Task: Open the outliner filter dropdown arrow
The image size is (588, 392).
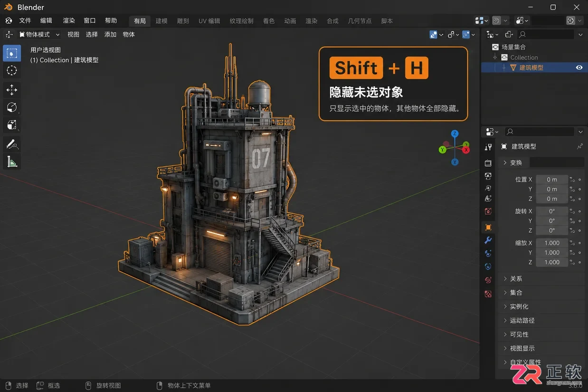Action: 580,34
